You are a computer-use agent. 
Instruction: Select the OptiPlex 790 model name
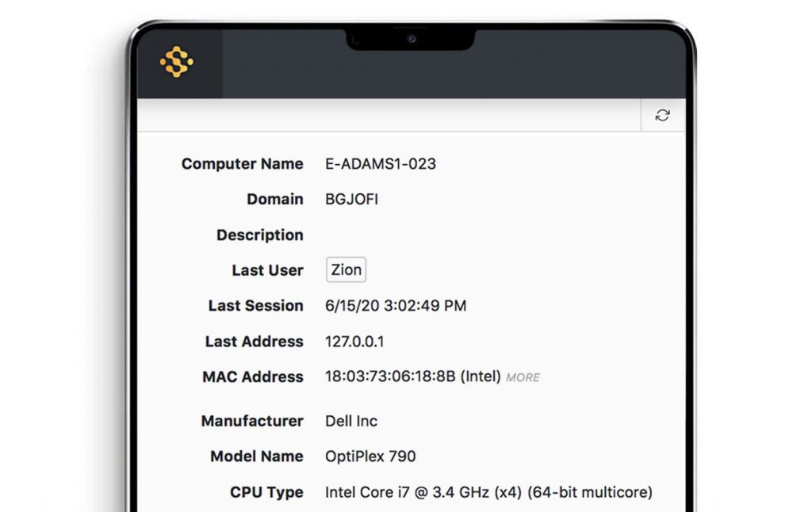coord(370,457)
